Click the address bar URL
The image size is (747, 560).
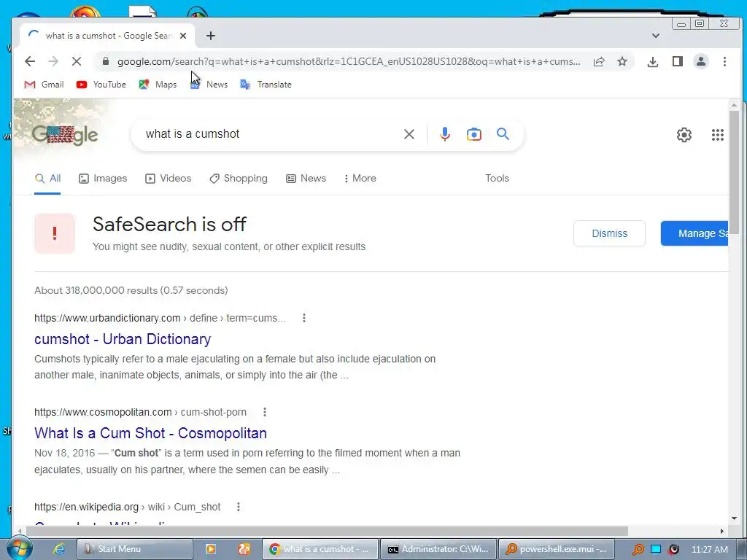pos(349,61)
